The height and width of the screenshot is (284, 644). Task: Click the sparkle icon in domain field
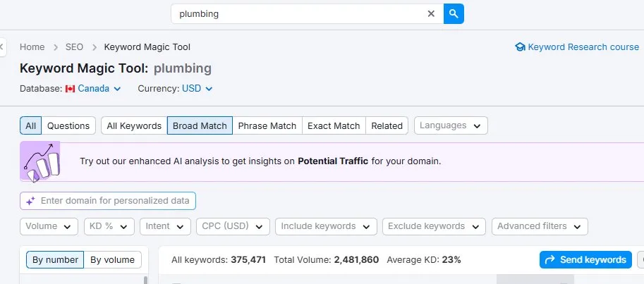(x=30, y=201)
